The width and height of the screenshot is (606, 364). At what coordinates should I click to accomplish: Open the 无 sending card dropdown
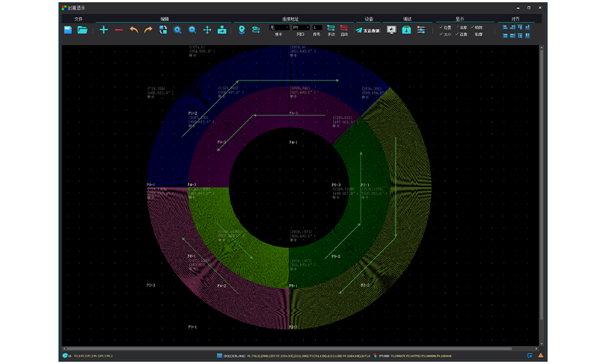pyautogui.click(x=278, y=27)
